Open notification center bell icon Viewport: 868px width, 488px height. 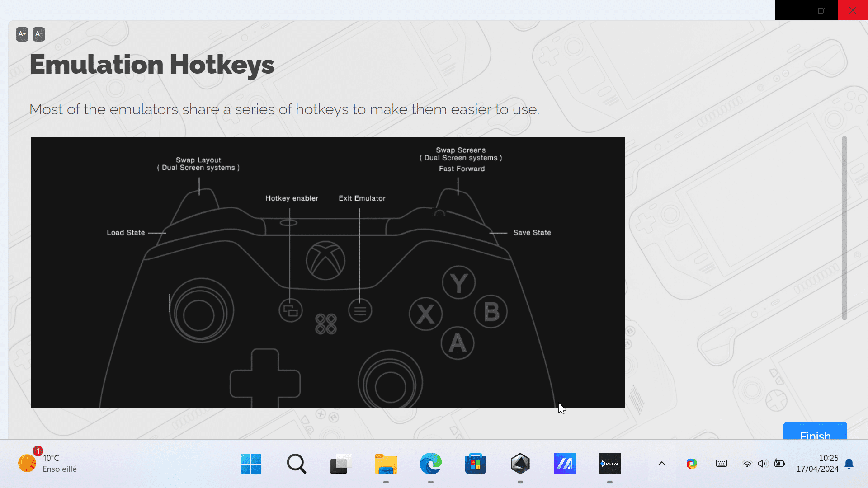click(x=849, y=464)
